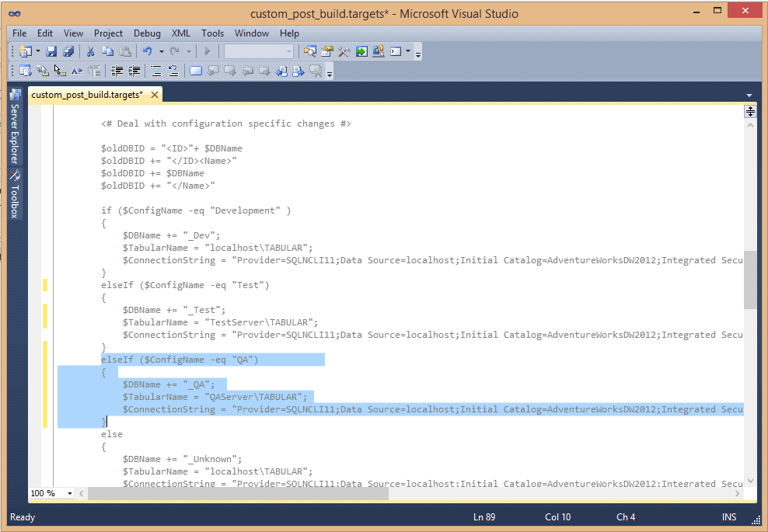Click the green arrow Start Page icon
This screenshot has height=532, width=768.
361,51
